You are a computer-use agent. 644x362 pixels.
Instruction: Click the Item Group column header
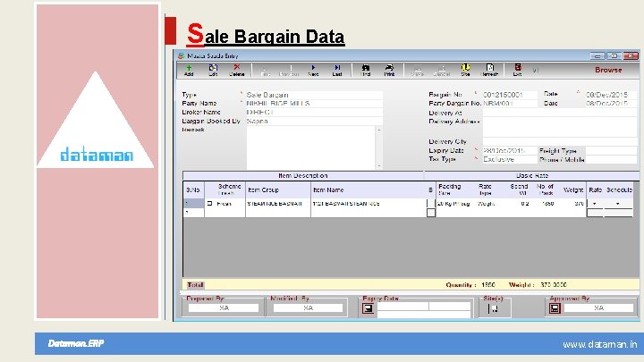pyautogui.click(x=278, y=190)
